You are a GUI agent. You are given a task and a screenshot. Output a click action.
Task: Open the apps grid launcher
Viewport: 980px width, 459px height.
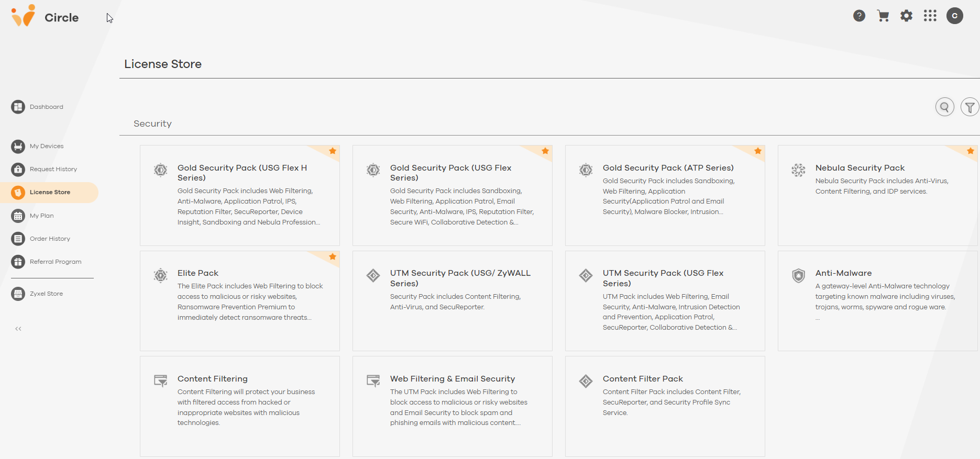pos(930,16)
